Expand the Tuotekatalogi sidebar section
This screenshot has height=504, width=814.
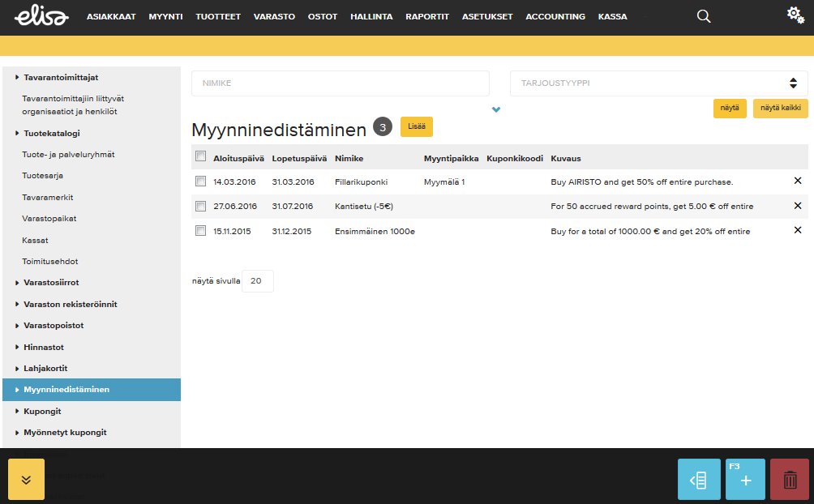tap(51, 134)
